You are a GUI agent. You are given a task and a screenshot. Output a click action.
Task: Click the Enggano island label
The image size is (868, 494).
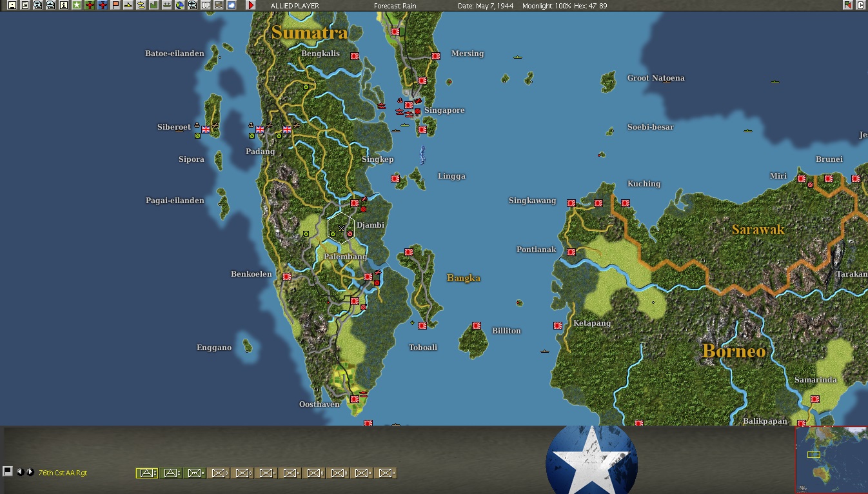tap(214, 348)
